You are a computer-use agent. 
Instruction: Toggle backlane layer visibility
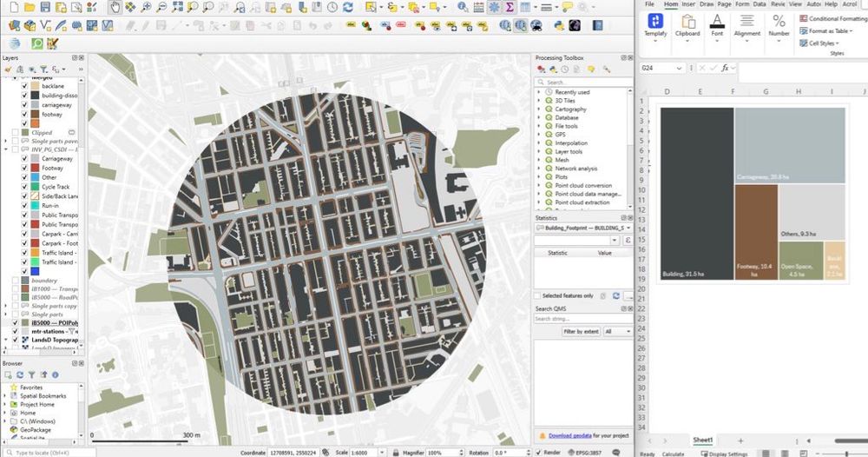(24, 86)
